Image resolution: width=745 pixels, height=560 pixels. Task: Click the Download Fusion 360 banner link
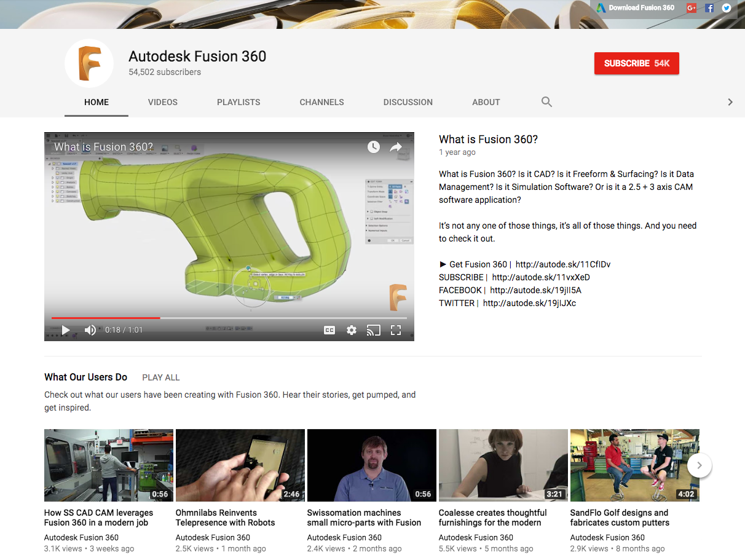(635, 8)
